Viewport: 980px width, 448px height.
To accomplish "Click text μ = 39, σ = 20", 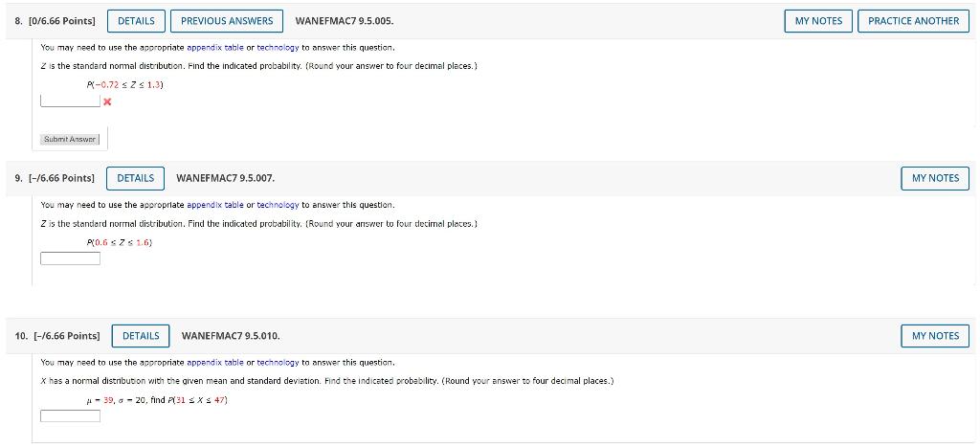I will (116, 400).
